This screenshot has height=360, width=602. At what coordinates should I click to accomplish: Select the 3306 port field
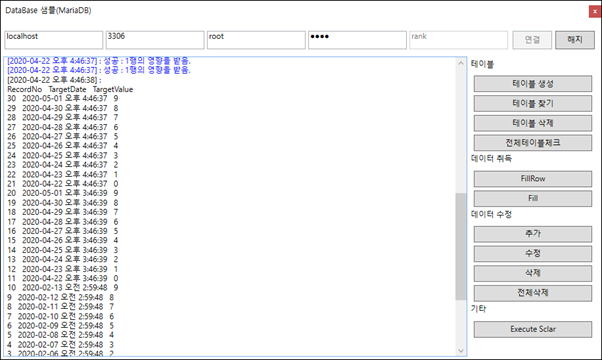pos(155,40)
